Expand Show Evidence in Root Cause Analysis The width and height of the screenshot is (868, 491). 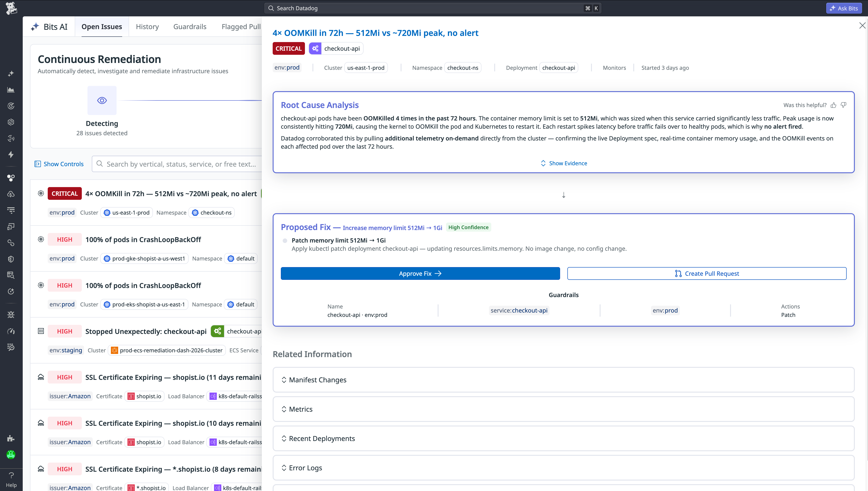pyautogui.click(x=564, y=163)
